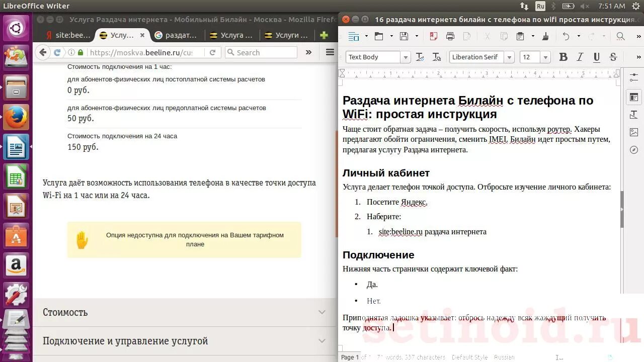
Task: Select the Clone Formatting paintbrush icon
Action: click(545, 36)
